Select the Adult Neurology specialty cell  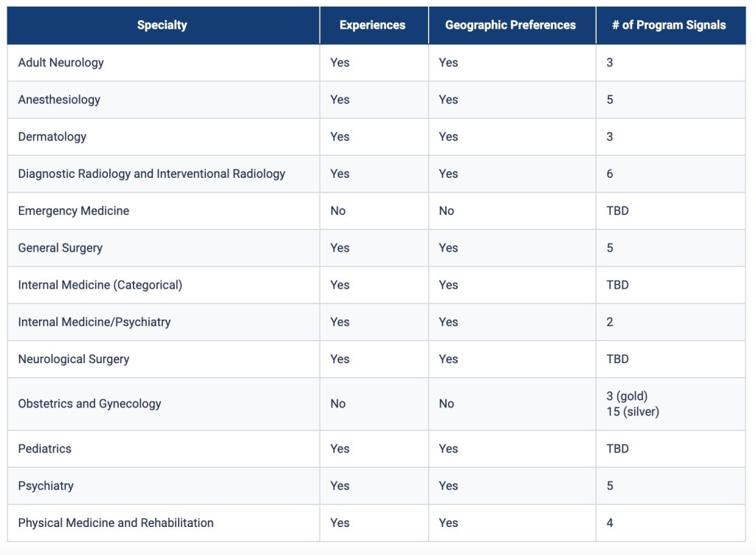pyautogui.click(x=61, y=63)
